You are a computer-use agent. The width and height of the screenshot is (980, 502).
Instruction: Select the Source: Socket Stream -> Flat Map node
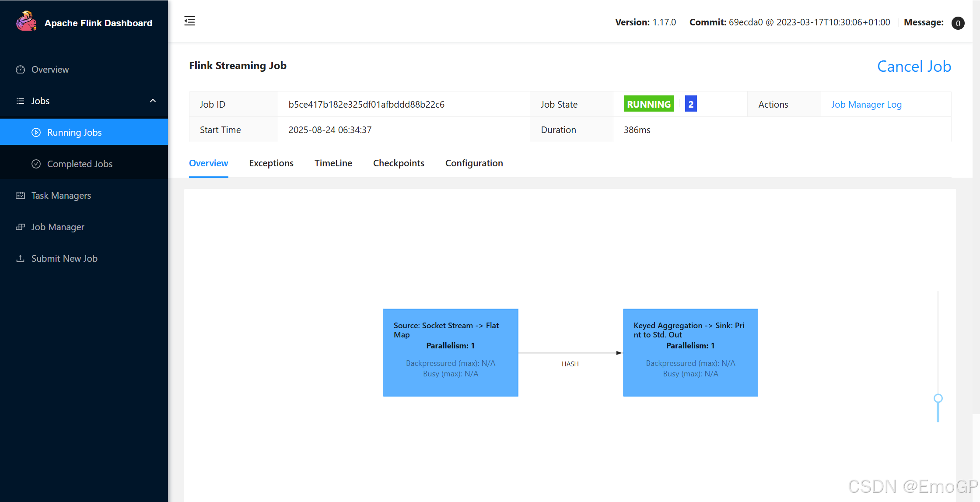point(451,353)
